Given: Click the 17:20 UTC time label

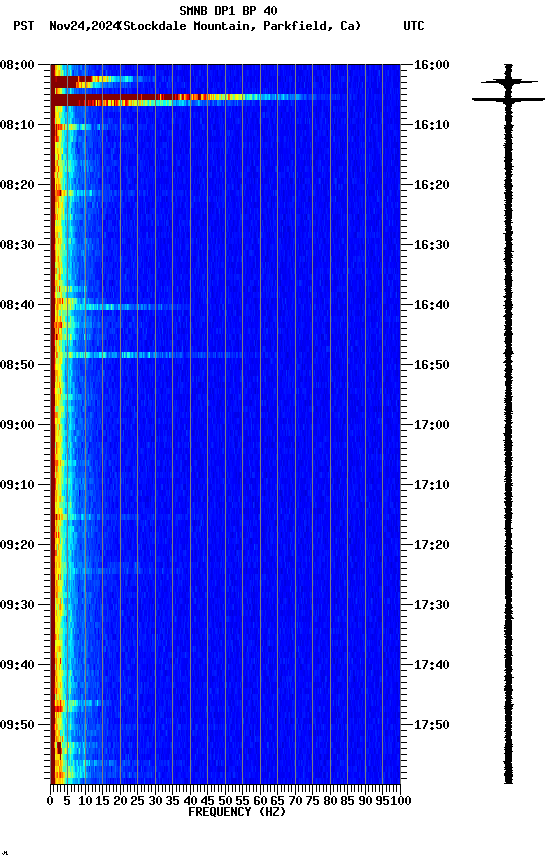Looking at the screenshot, I should coord(432,546).
